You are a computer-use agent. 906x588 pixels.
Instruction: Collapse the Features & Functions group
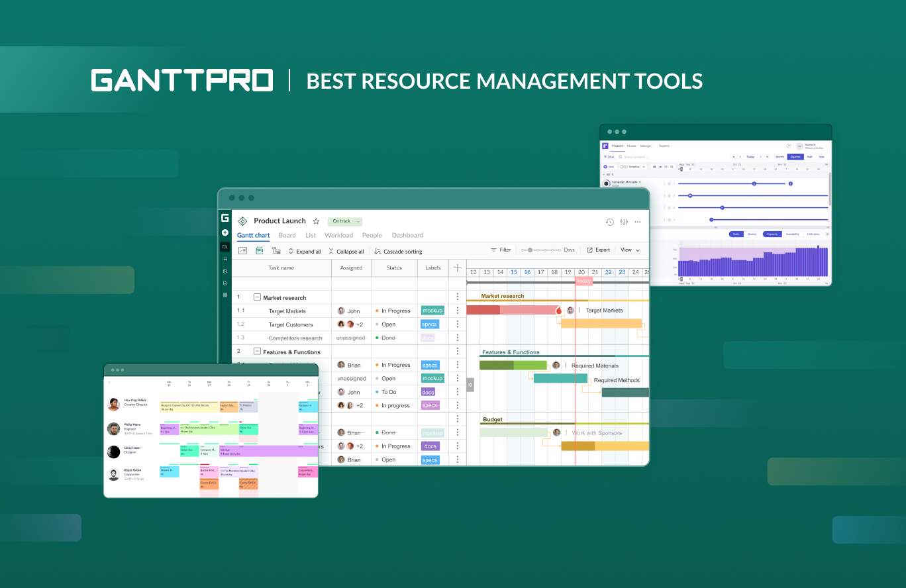[x=257, y=352]
